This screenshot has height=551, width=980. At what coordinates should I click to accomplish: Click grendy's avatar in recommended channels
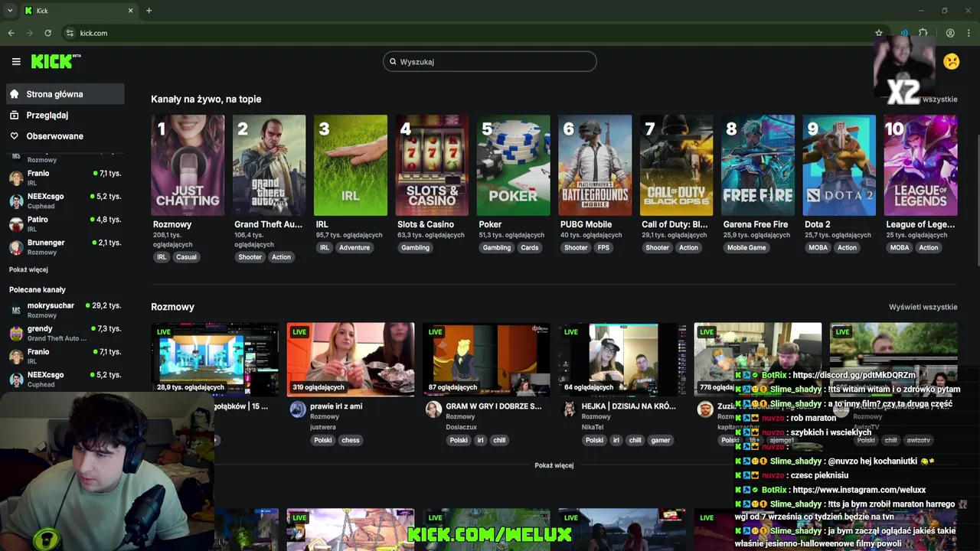point(16,333)
